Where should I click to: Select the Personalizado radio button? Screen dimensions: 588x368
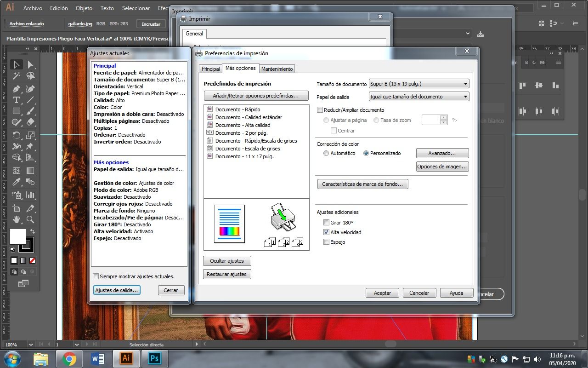click(366, 153)
